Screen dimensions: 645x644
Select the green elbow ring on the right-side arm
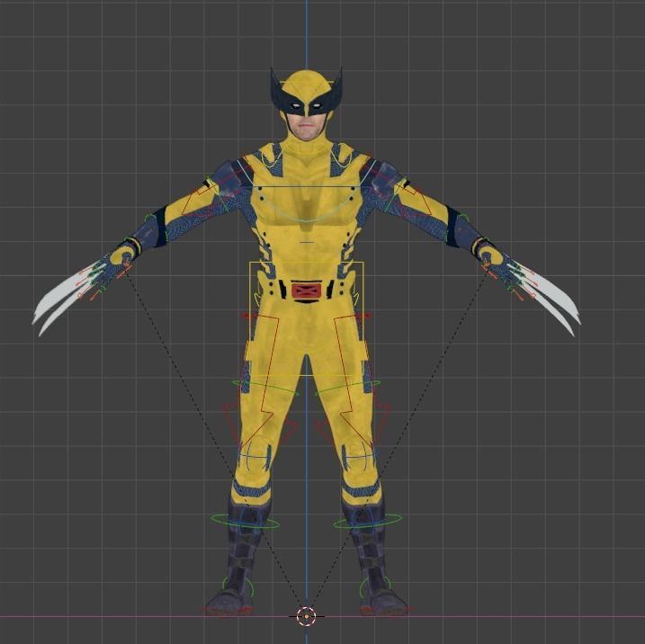pyautogui.click(x=457, y=227)
